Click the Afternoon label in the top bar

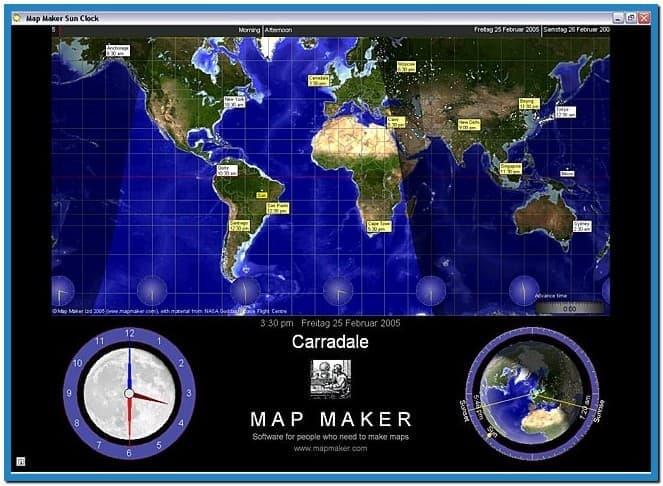tap(279, 30)
